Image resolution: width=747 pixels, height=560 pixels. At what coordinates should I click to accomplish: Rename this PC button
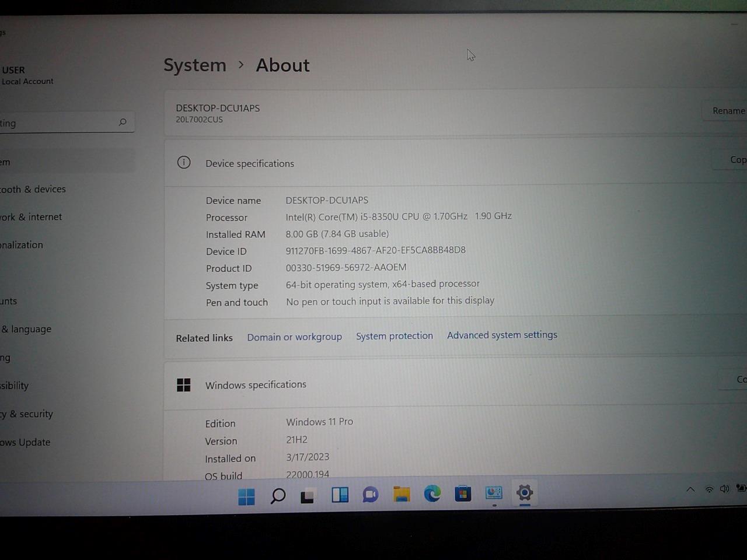click(x=725, y=110)
